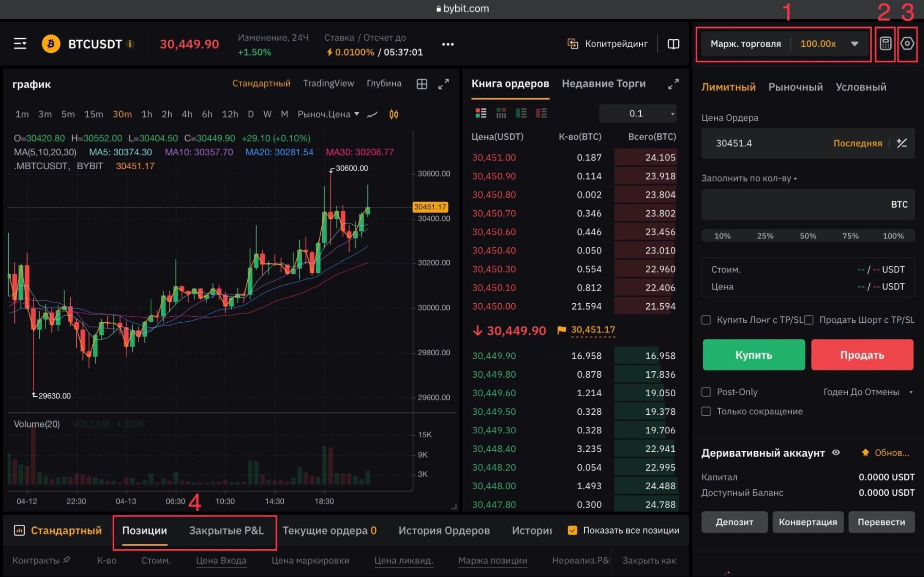Image resolution: width=924 pixels, height=577 pixels.
Task: Open the three-dots more options menu
Action: click(447, 44)
